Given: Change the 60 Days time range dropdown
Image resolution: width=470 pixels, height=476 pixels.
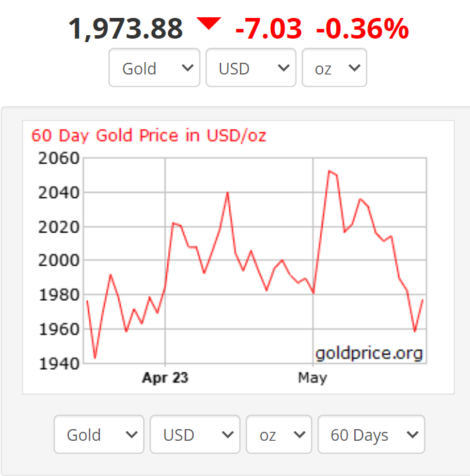Looking at the screenshot, I should [x=371, y=435].
